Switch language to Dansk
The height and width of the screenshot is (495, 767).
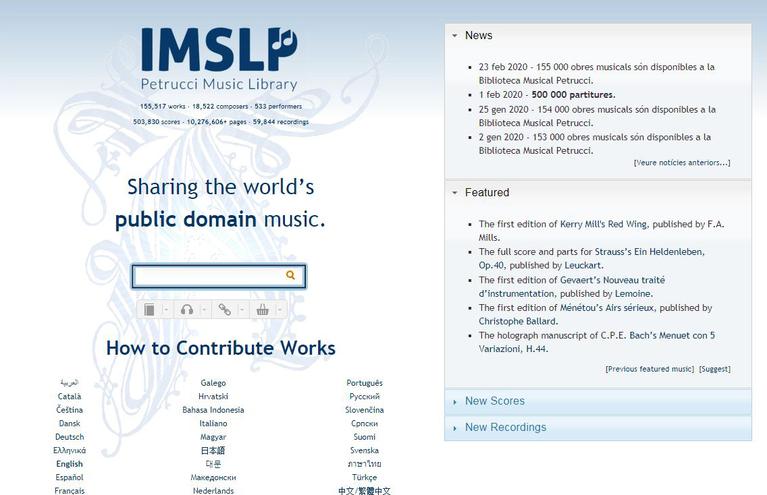tap(69, 423)
